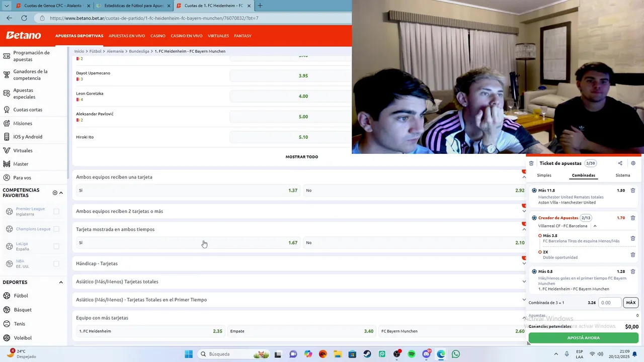This screenshot has width=644, height=362.
Task: Open Ganadores de la competencia trophy icon
Action: (7, 74)
